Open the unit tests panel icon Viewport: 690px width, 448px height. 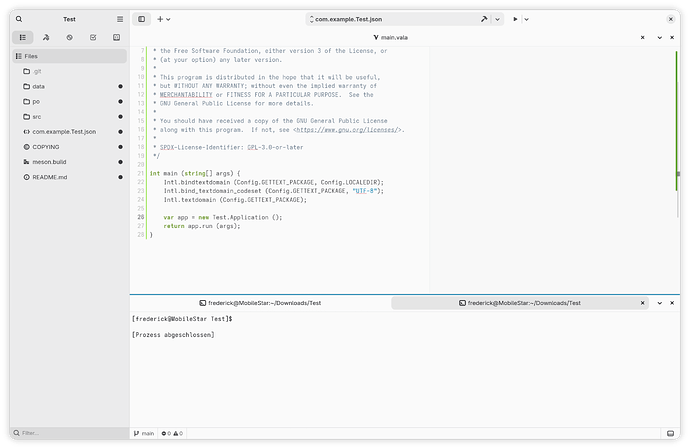tap(93, 37)
